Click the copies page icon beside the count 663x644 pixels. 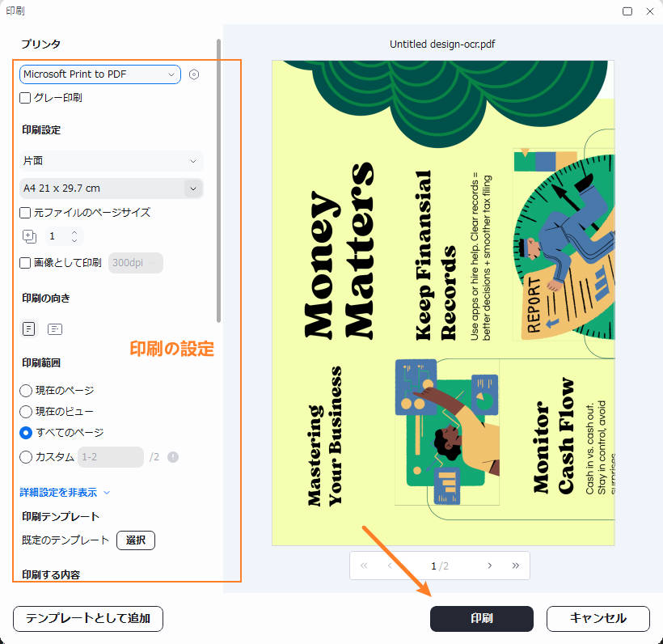tap(29, 236)
